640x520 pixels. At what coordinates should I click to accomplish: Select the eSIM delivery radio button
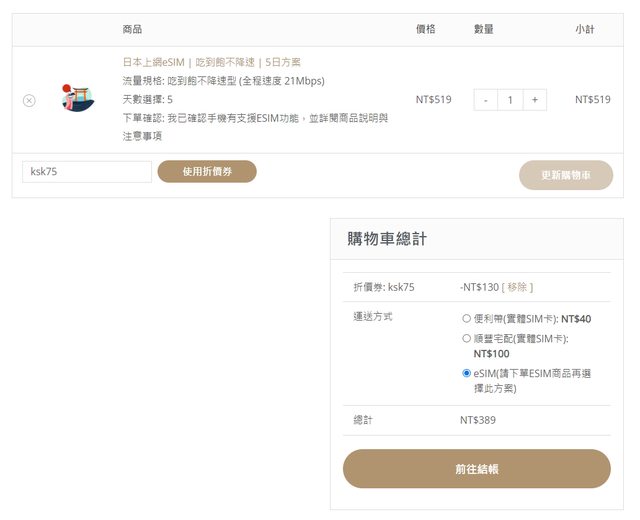pyautogui.click(x=467, y=373)
